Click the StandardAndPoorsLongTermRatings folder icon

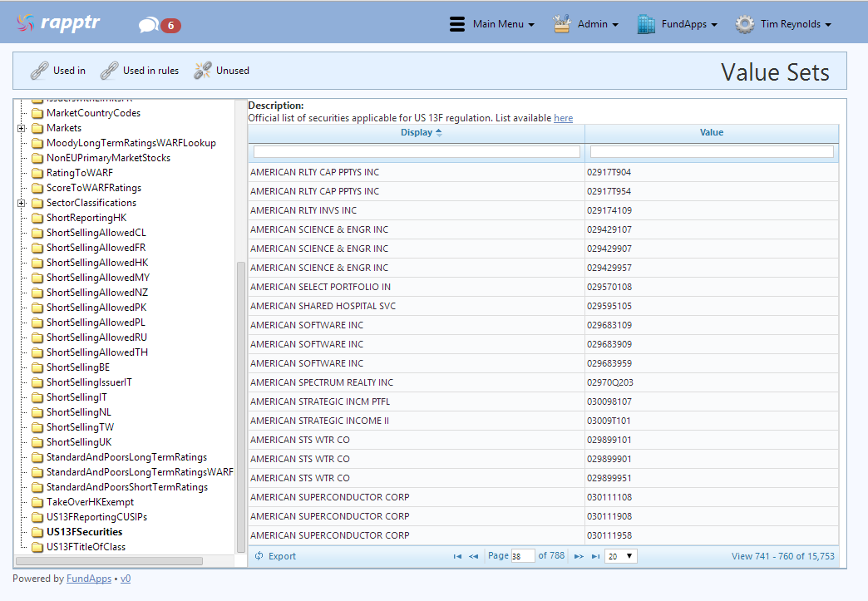37,458
